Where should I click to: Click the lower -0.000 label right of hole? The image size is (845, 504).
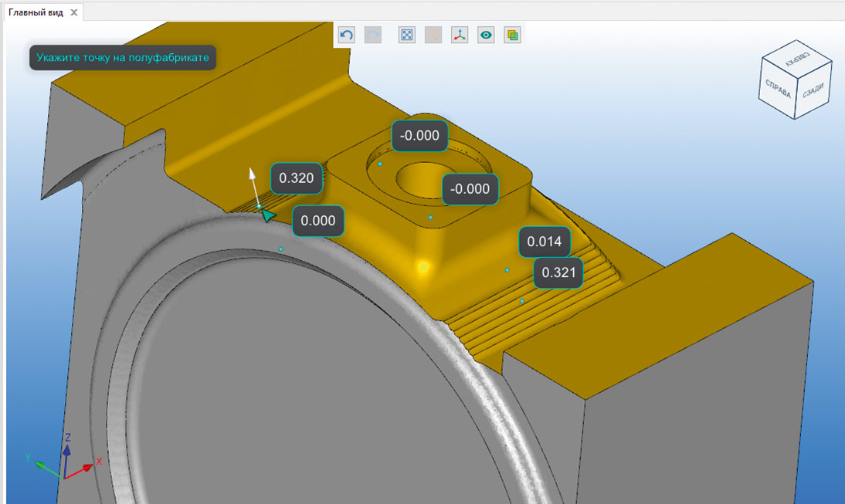(x=470, y=189)
